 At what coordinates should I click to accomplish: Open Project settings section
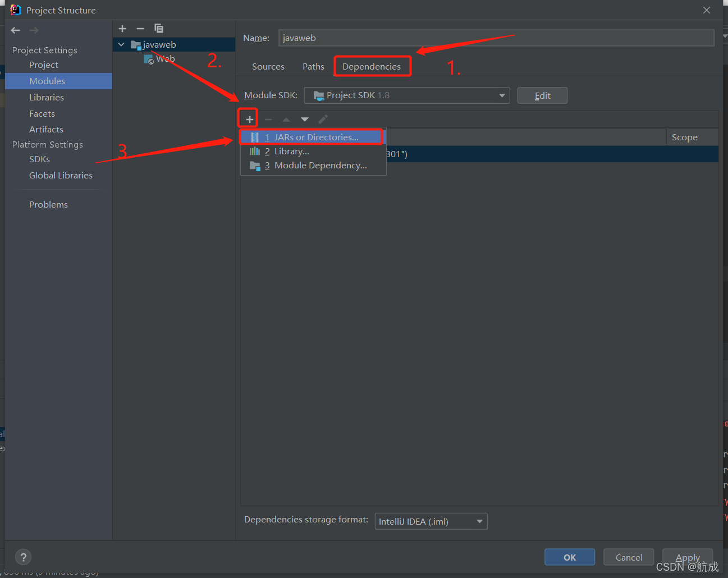pyautogui.click(x=44, y=65)
